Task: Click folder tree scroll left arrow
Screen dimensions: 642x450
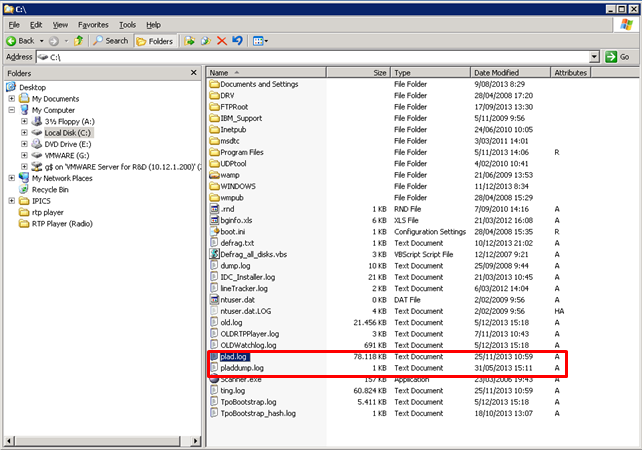Action: (x=9, y=441)
